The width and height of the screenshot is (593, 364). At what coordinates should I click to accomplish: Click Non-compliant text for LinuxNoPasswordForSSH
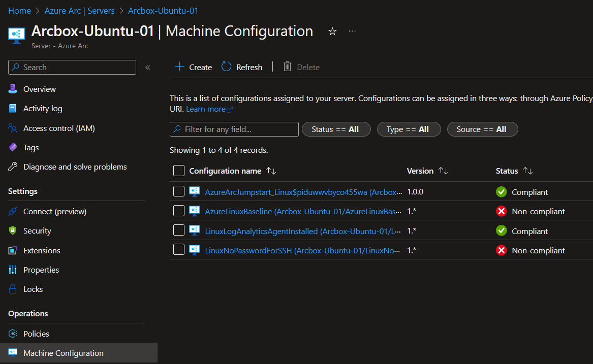pos(538,250)
